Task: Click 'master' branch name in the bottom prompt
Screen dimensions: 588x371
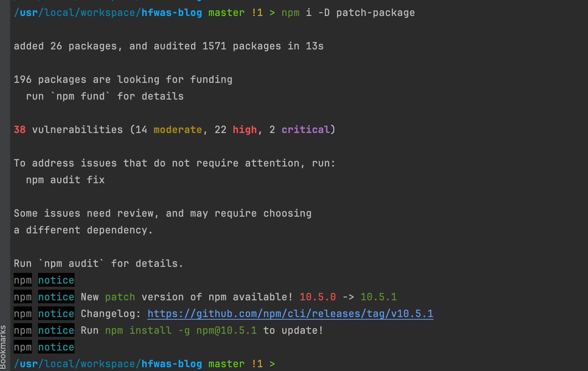Action: (226, 364)
